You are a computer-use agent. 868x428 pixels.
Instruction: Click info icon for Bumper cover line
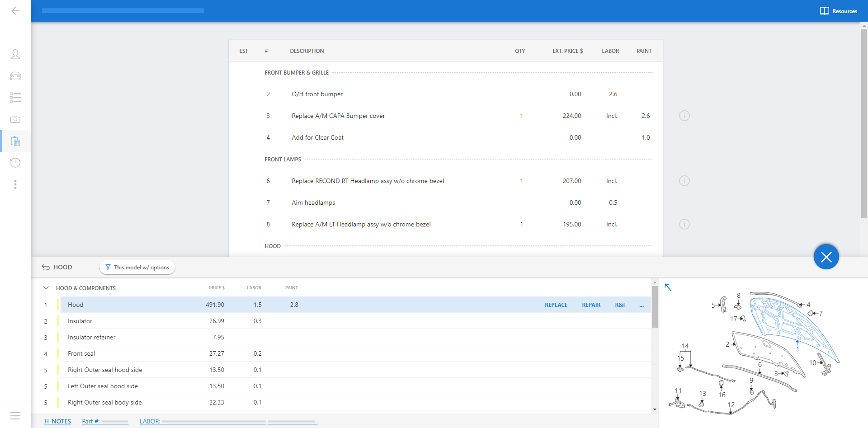(684, 116)
